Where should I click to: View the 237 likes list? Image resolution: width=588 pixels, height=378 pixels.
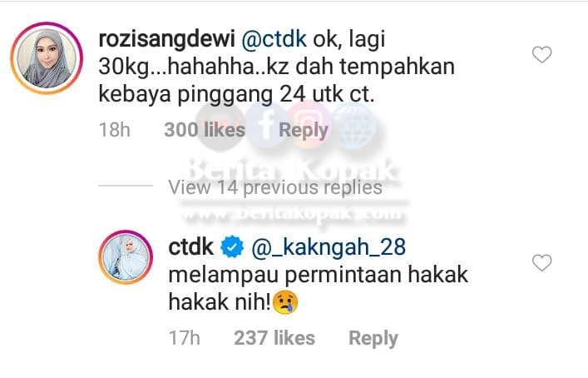[x=274, y=338]
